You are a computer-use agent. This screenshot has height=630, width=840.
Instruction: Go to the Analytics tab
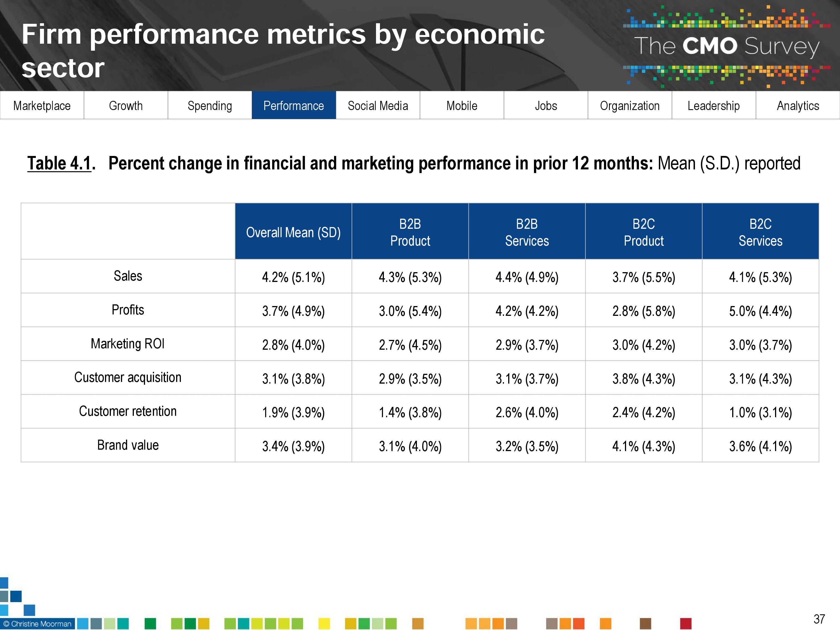[x=798, y=106]
